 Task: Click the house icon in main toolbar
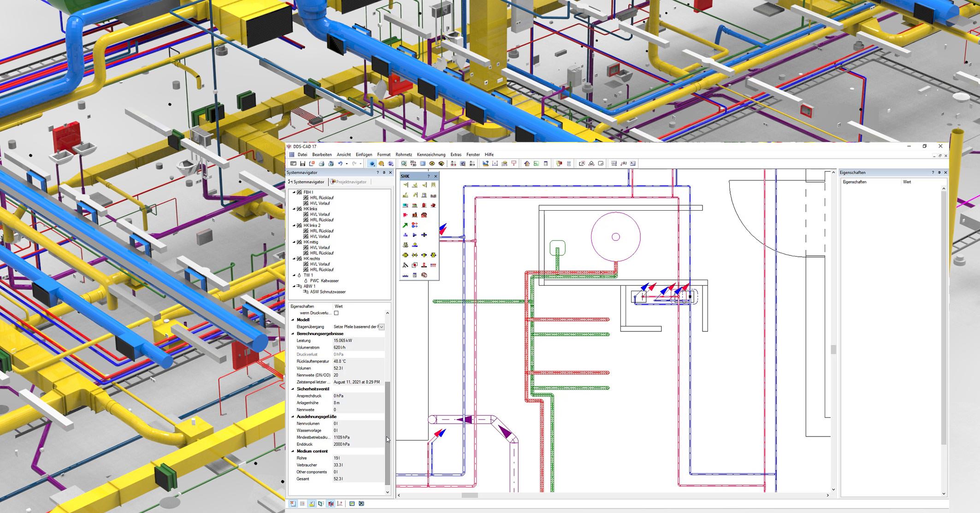click(x=527, y=164)
